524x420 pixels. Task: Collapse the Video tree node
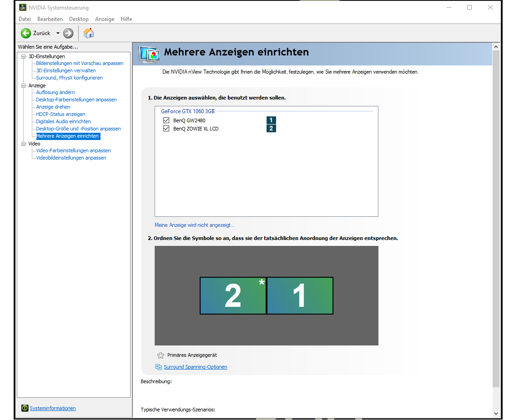tap(23, 144)
